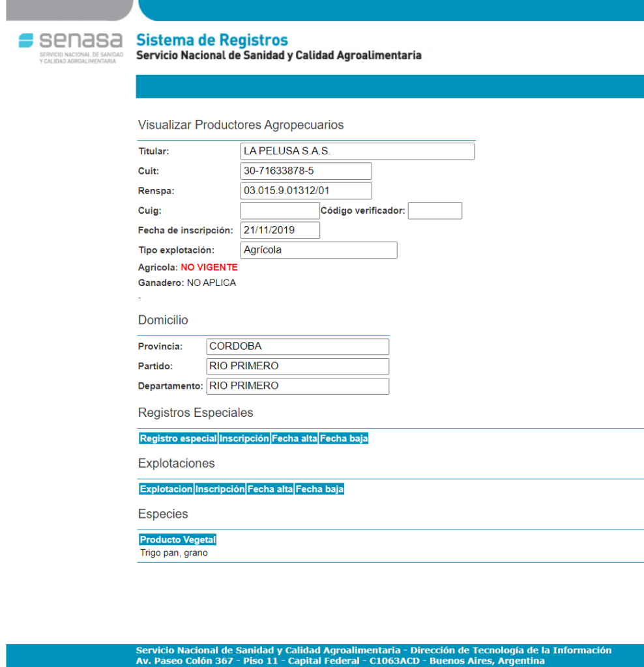The width and height of the screenshot is (644, 667).
Task: Click the Renspa number field
Action: [x=306, y=191]
